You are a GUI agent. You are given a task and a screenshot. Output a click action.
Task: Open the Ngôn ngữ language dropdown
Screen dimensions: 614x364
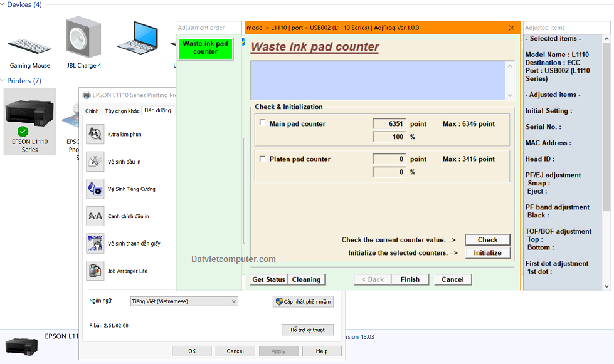(184, 301)
